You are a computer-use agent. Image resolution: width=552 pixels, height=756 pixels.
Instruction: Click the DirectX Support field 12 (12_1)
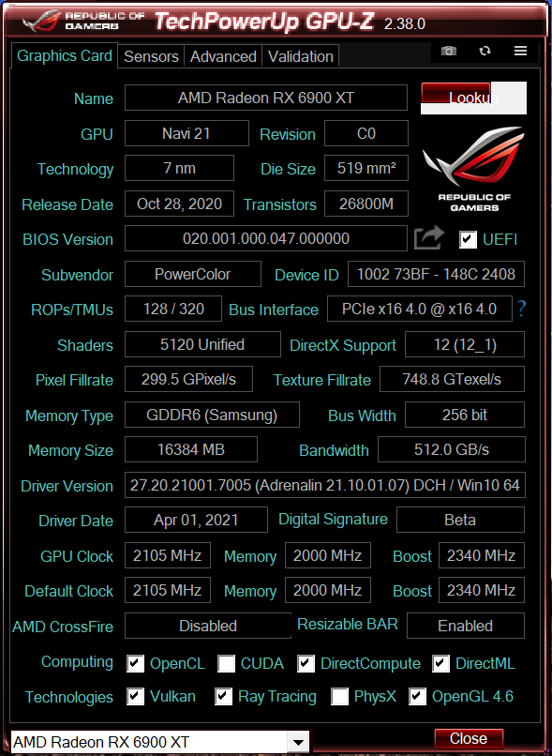pyautogui.click(x=465, y=345)
